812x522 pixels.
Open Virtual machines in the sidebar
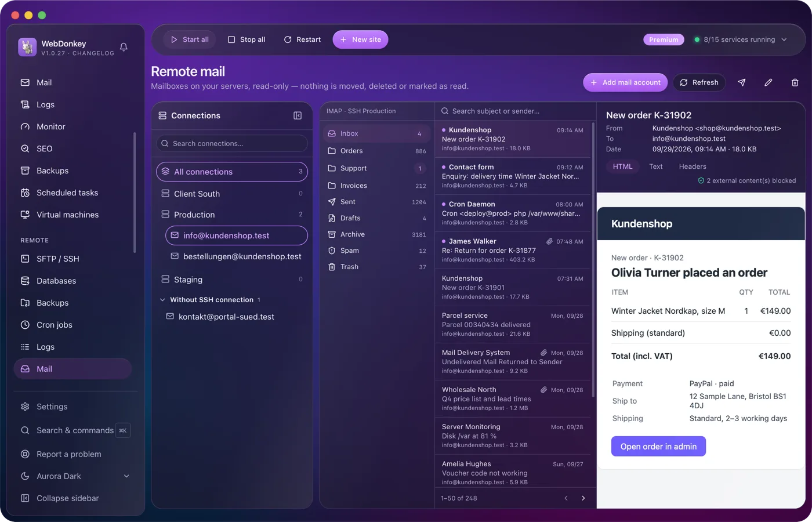(x=73, y=215)
